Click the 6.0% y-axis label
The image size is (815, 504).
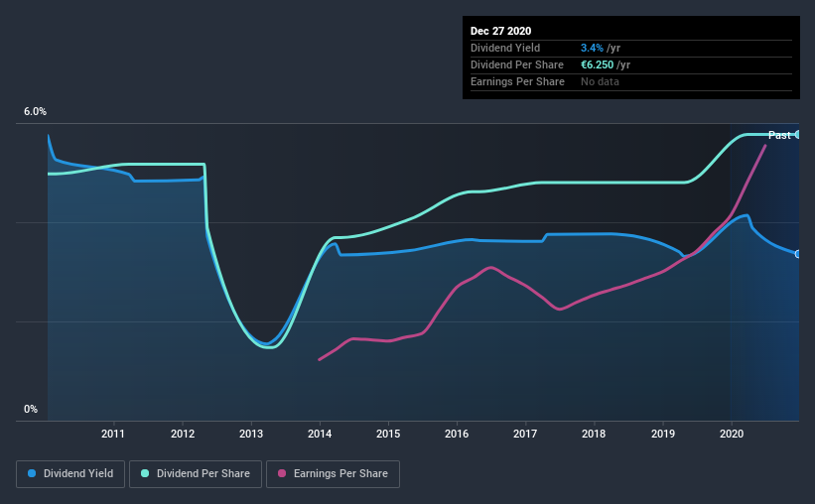coord(35,112)
